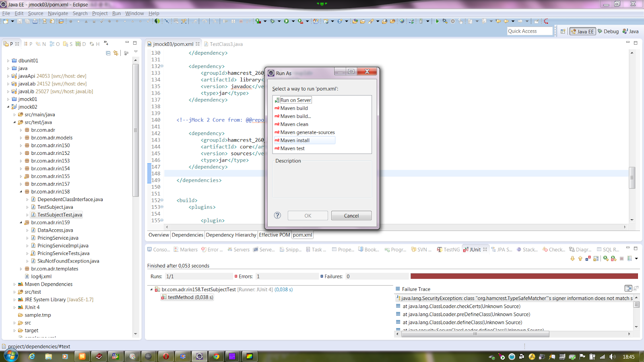The height and width of the screenshot is (362, 644).
Task: Click the Rerun Test icon in JUnit view
Action: [606, 259]
